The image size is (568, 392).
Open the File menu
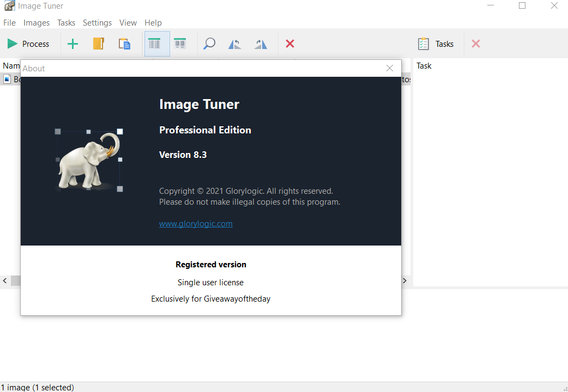[x=9, y=23]
